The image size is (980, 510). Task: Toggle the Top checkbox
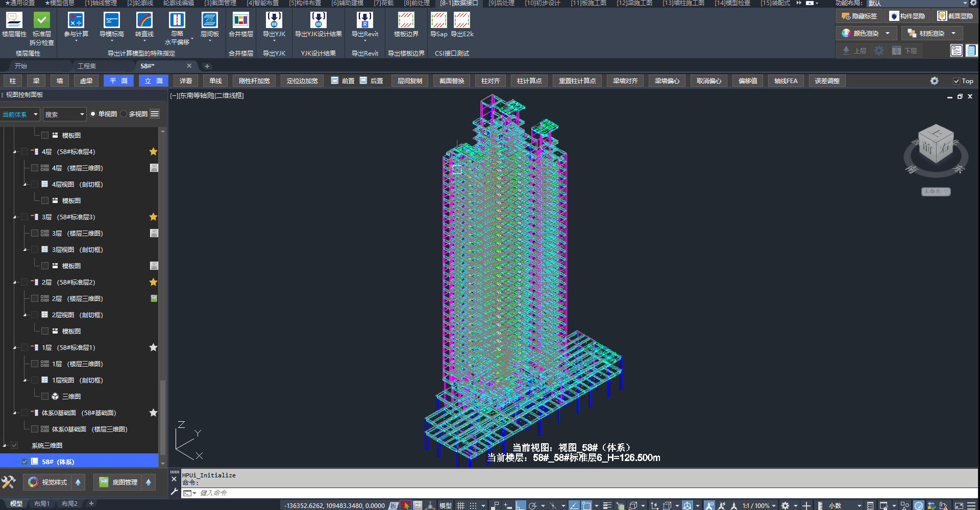point(957,81)
